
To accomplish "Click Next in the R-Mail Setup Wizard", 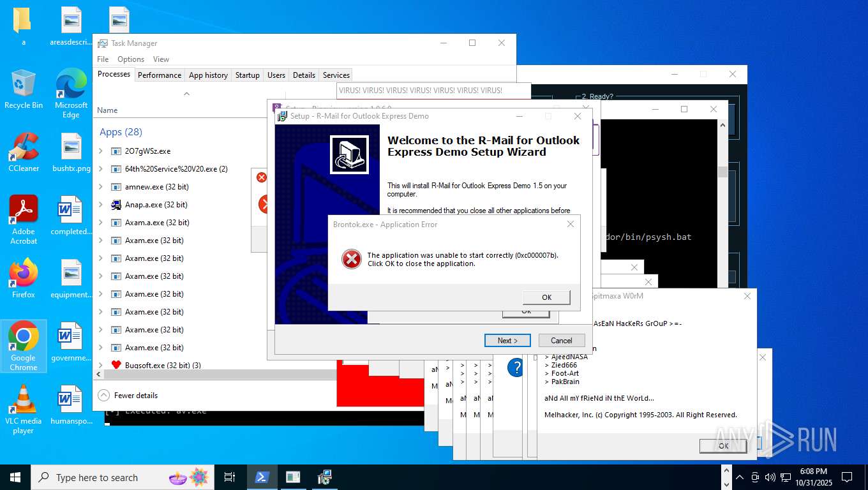I will [507, 340].
